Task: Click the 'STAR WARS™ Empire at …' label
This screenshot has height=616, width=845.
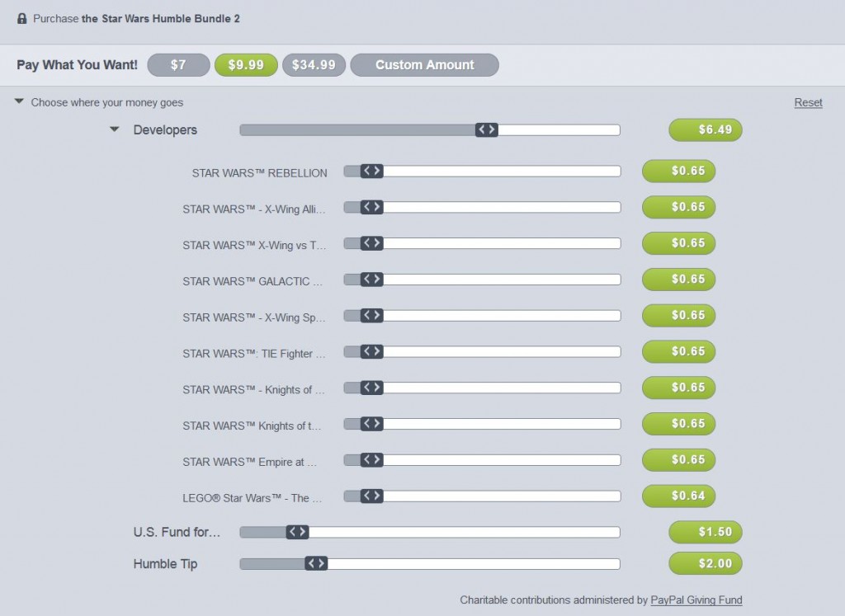Action: 249,462
